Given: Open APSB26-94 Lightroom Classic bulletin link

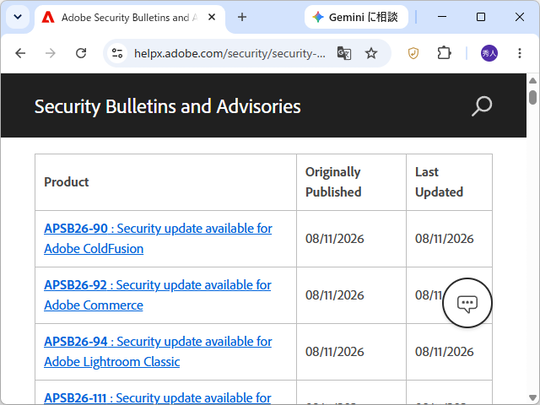Looking at the screenshot, I should (158, 352).
